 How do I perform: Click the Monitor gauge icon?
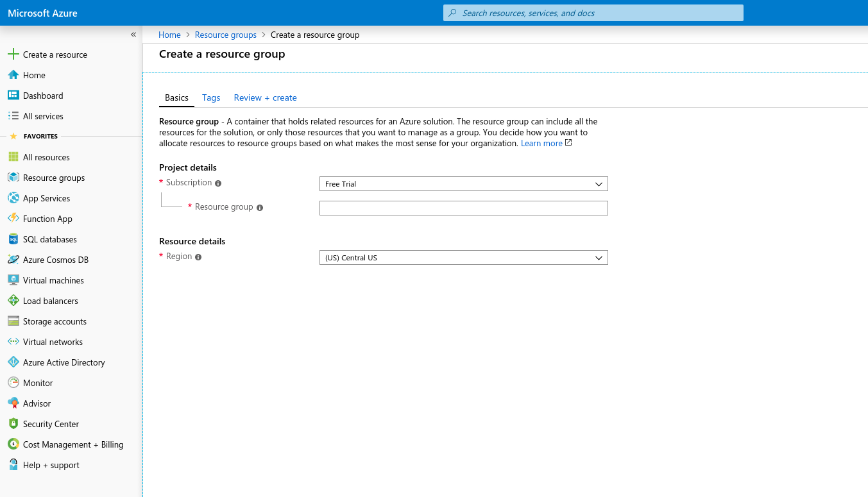[13, 383]
